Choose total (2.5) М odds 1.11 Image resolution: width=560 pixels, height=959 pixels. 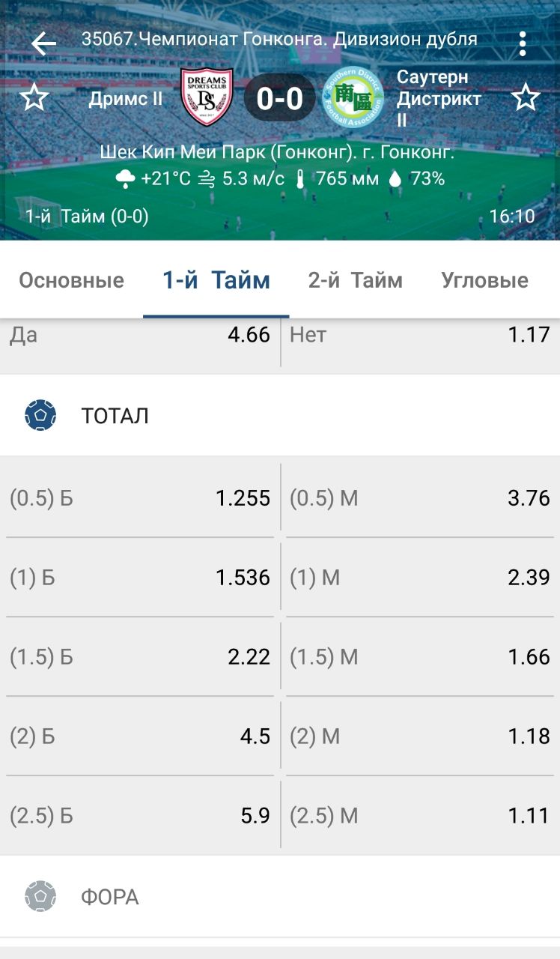pos(419,816)
